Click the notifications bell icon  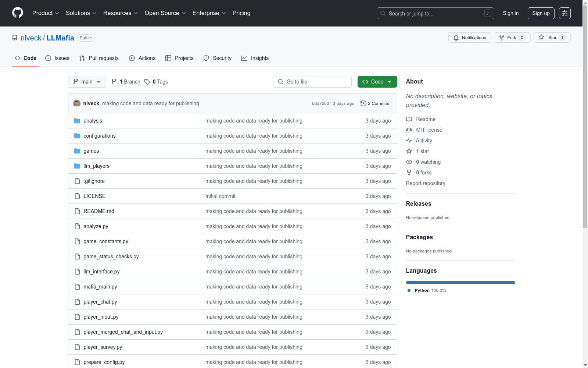(456, 38)
